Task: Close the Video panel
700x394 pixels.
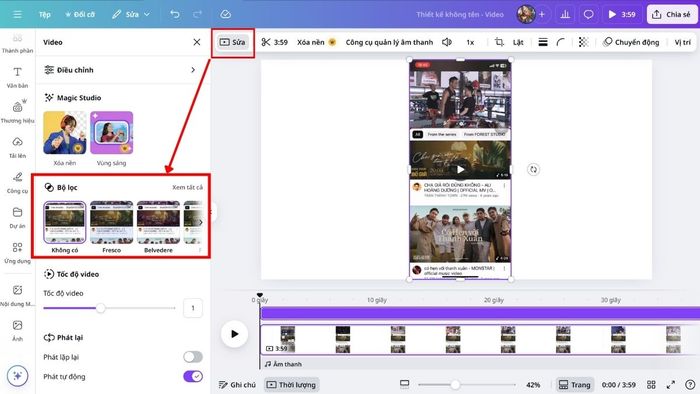Action: click(197, 42)
